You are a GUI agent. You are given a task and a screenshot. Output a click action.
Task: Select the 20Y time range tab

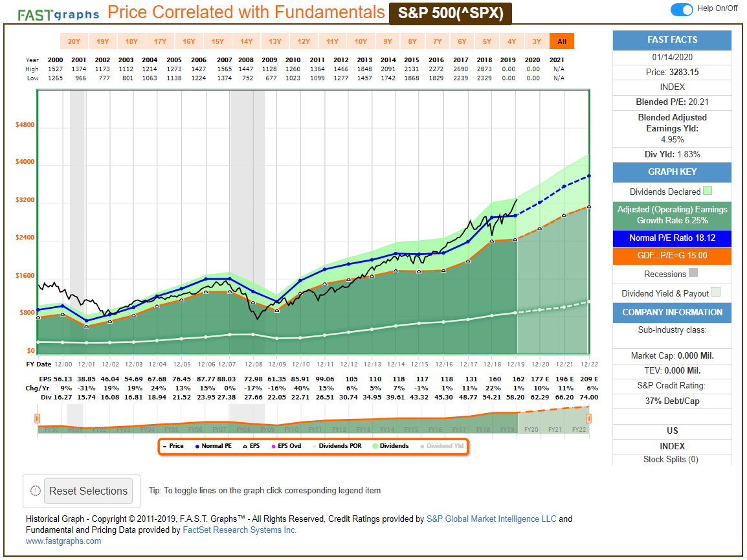pyautogui.click(x=74, y=41)
